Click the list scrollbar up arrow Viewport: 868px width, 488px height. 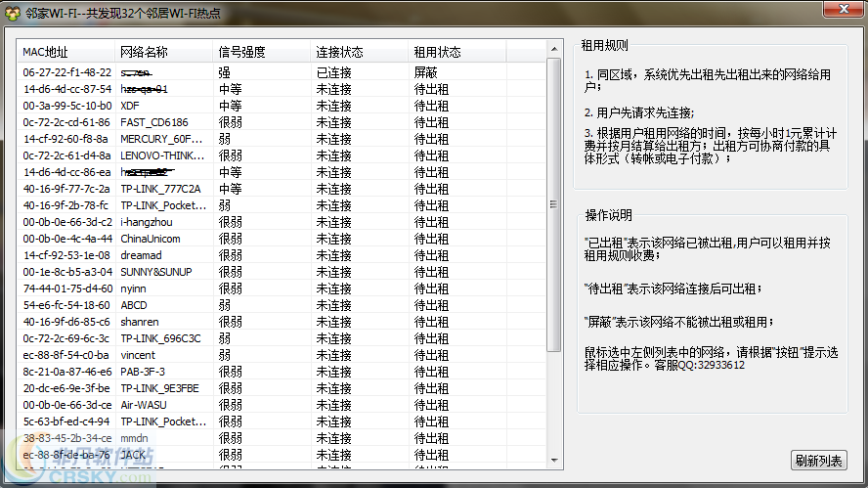[x=554, y=49]
